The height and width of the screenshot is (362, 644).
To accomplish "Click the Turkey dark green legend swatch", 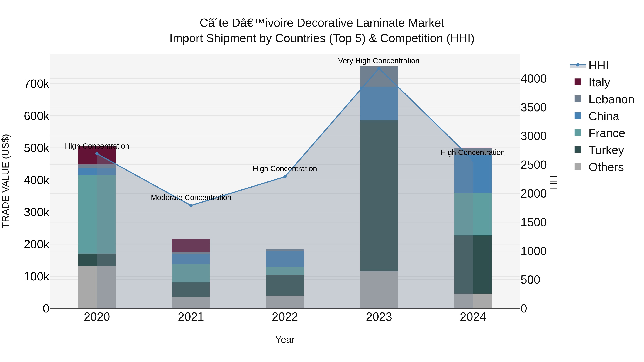I will click(x=578, y=150).
